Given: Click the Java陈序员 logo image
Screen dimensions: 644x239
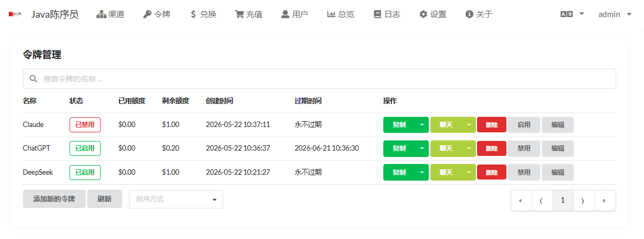Looking at the screenshot, I should [x=15, y=14].
